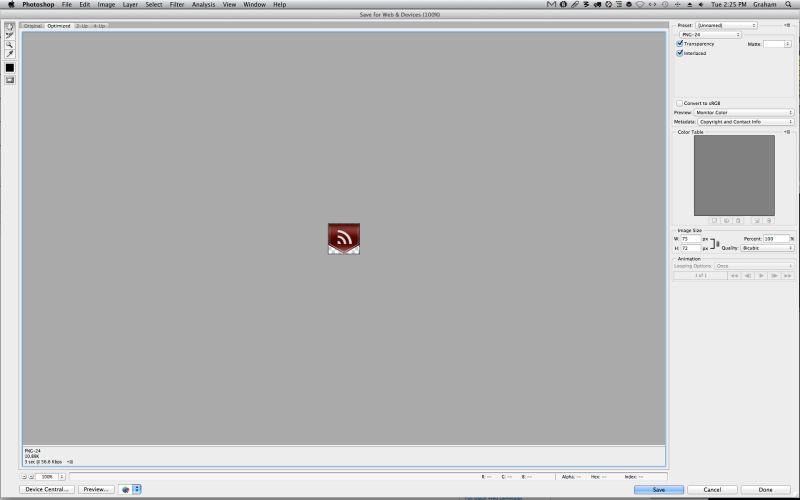This screenshot has height=500, width=800.
Task: Open the Filter menu
Action: (177, 5)
